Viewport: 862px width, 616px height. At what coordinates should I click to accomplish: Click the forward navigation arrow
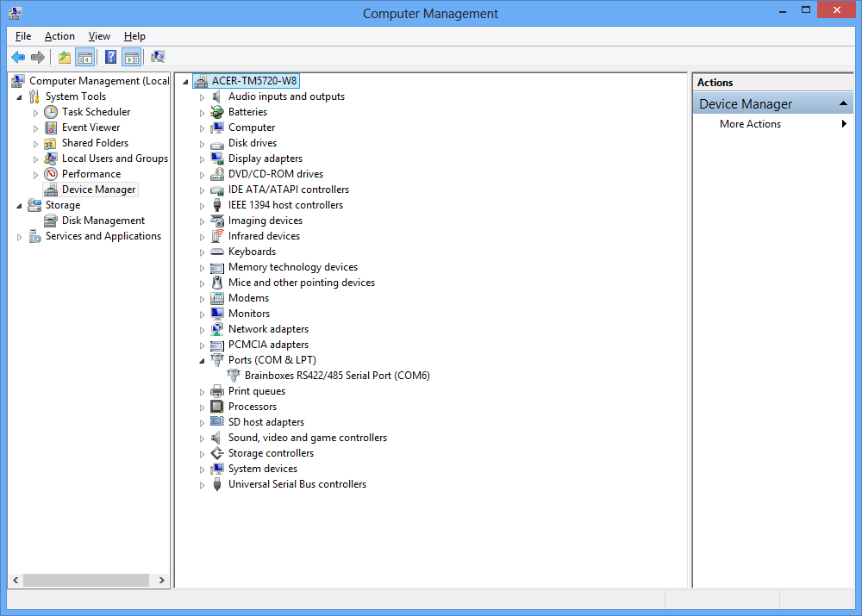pos(39,57)
